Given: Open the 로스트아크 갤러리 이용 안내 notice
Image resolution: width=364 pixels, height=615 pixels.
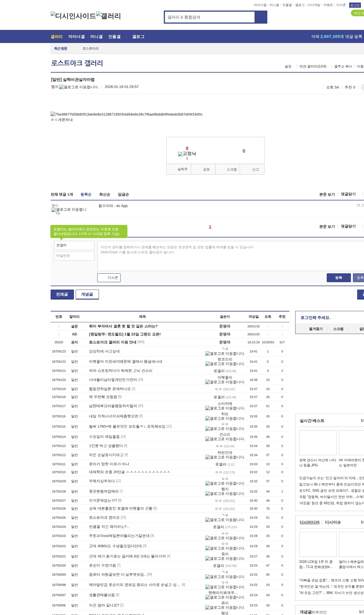Looking at the screenshot, I should pyautogui.click(x=113, y=342).
